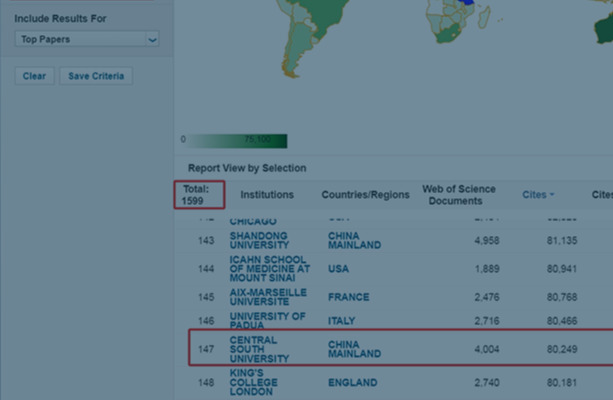The width and height of the screenshot is (613, 400).
Task: Click Madagascar on the map
Action: [x=484, y=18]
